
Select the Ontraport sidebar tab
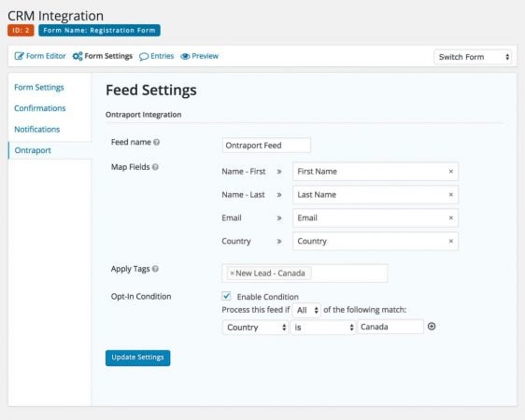pyautogui.click(x=33, y=150)
